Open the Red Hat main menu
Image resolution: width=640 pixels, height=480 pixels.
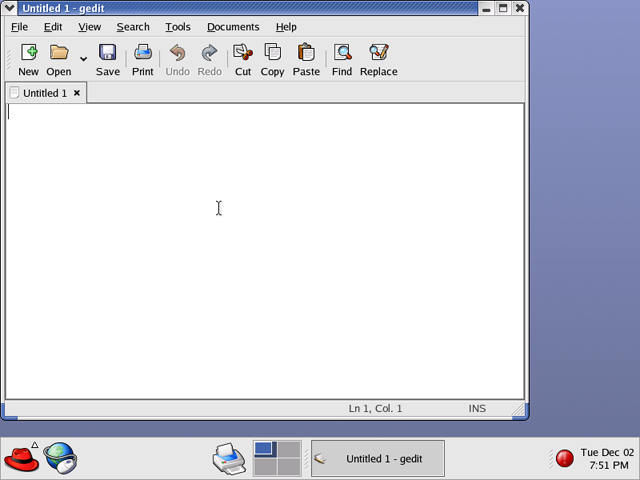point(21,459)
